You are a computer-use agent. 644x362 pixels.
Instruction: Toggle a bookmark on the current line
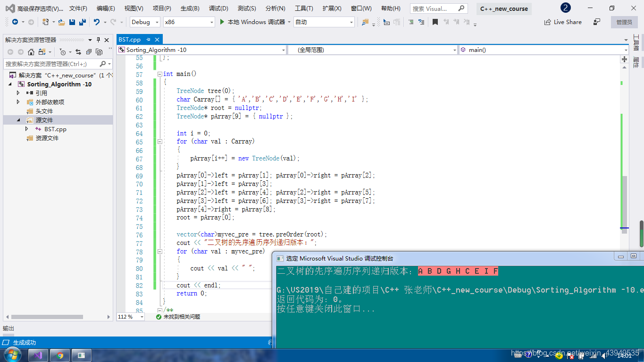click(x=435, y=22)
